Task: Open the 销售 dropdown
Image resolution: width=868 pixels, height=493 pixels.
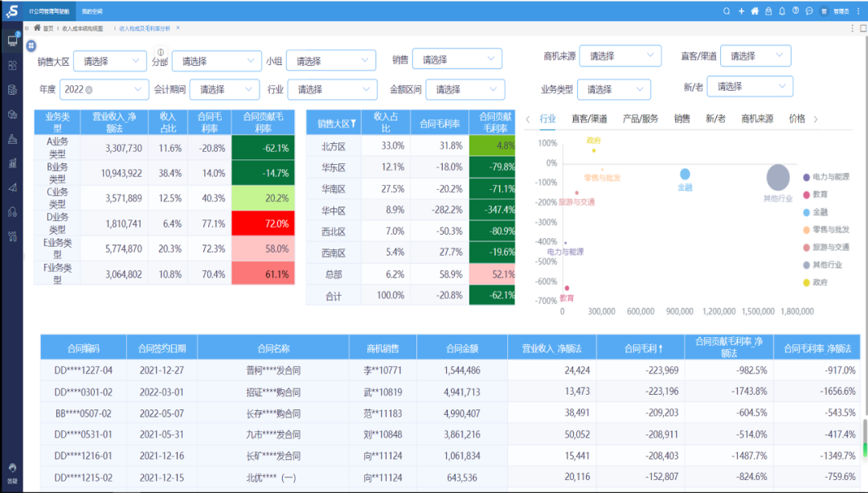Action: (457, 60)
